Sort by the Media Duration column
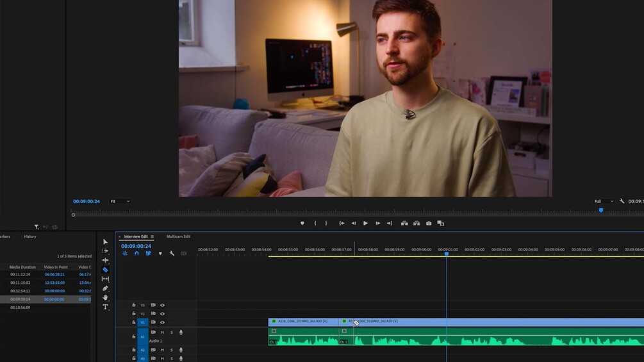The image size is (644, 362). 22,267
